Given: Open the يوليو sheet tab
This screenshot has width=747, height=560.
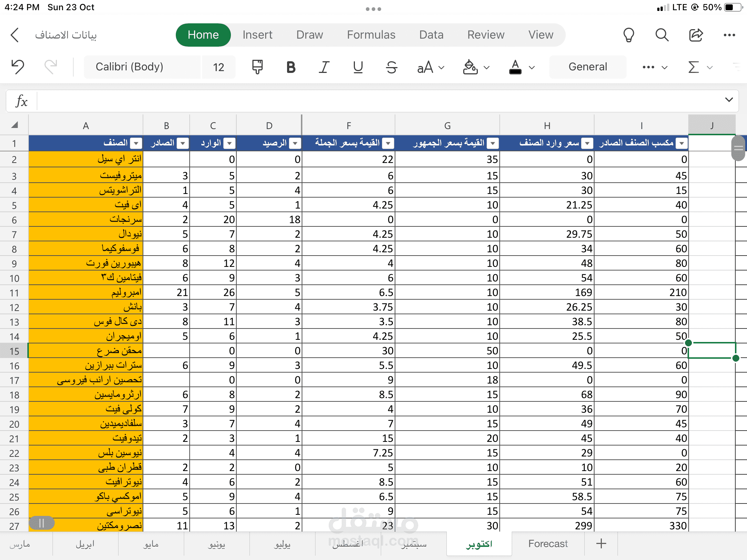Looking at the screenshot, I should (x=282, y=544).
